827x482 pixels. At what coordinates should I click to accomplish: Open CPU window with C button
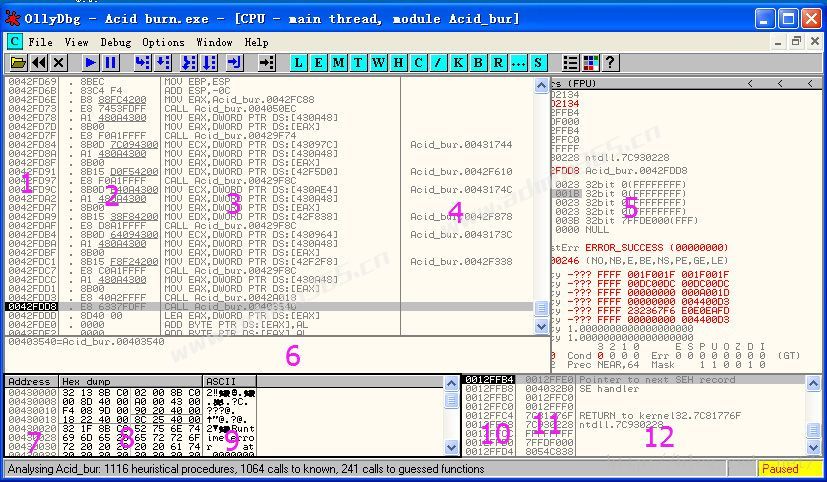[x=419, y=63]
